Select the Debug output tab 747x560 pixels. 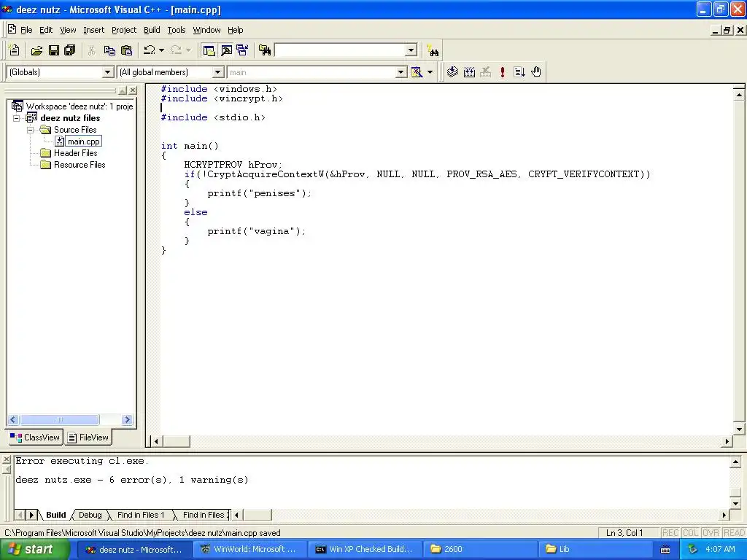(90, 515)
